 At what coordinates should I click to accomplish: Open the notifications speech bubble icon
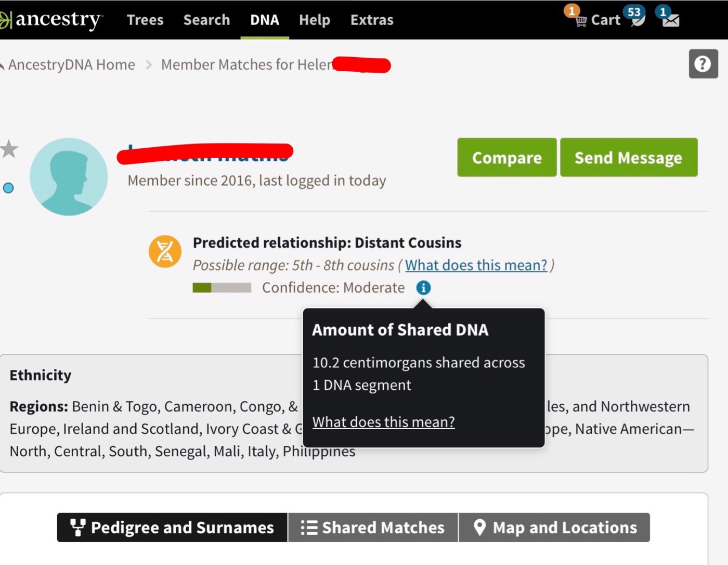636,19
